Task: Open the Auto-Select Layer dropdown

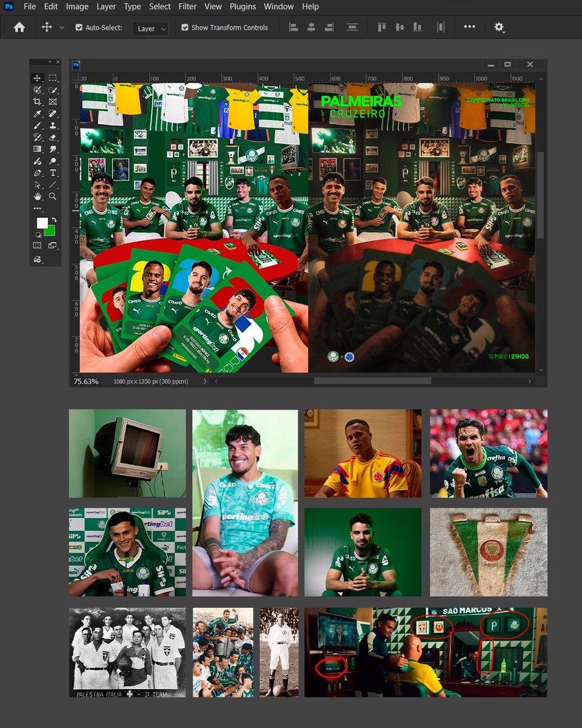Action: click(x=150, y=29)
